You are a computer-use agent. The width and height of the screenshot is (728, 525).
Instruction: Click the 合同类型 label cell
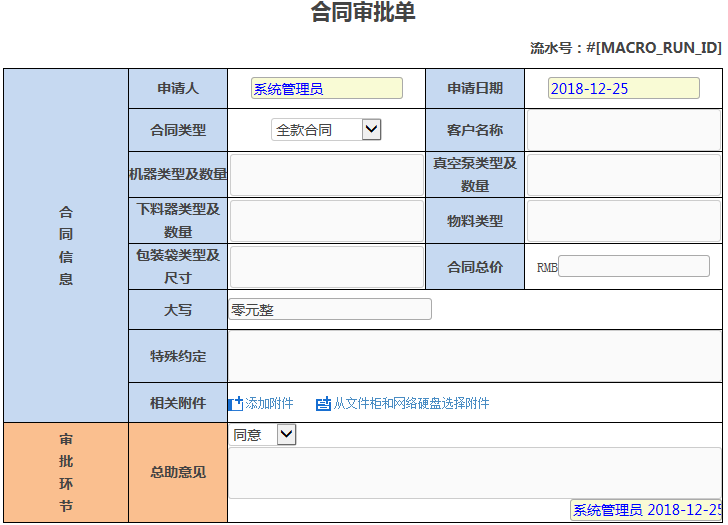(x=178, y=130)
